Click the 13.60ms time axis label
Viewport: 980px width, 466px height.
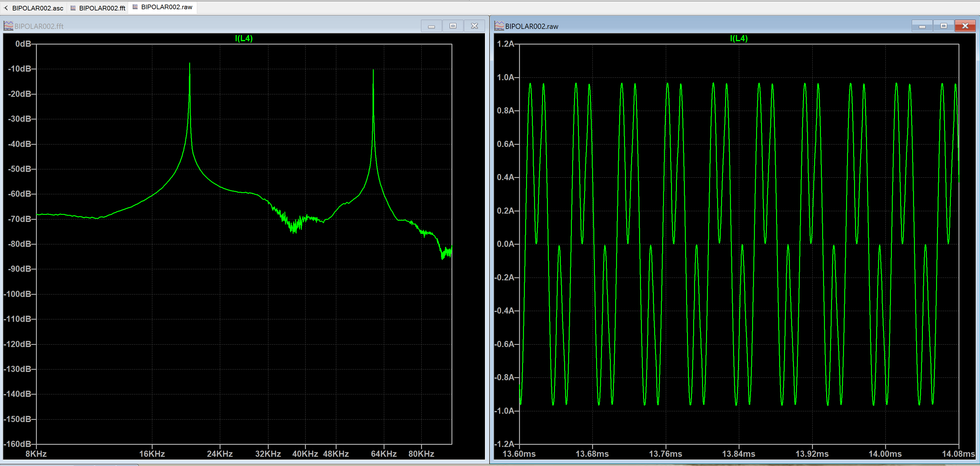(x=519, y=454)
